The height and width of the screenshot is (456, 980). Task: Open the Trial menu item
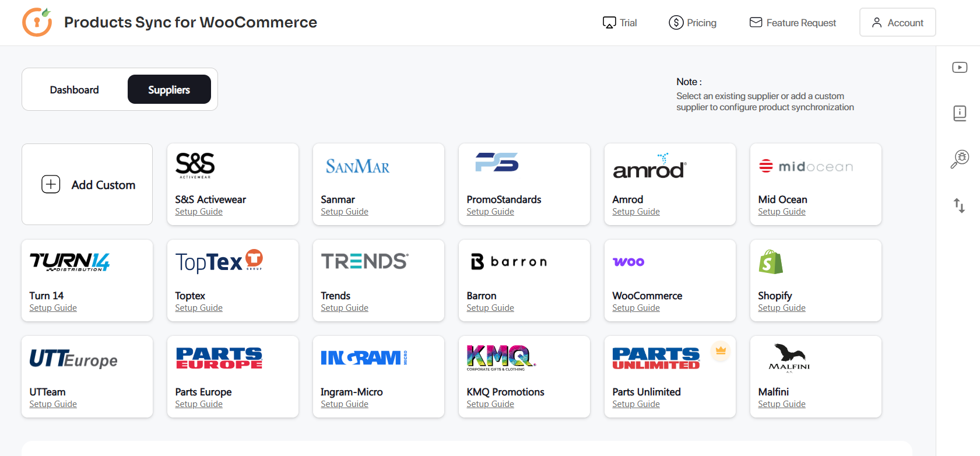pos(620,23)
